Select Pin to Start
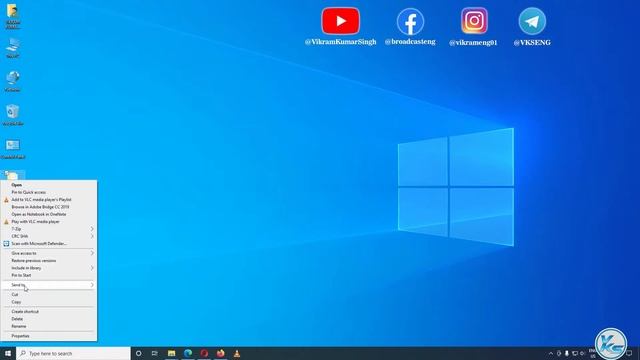 tap(49, 276)
